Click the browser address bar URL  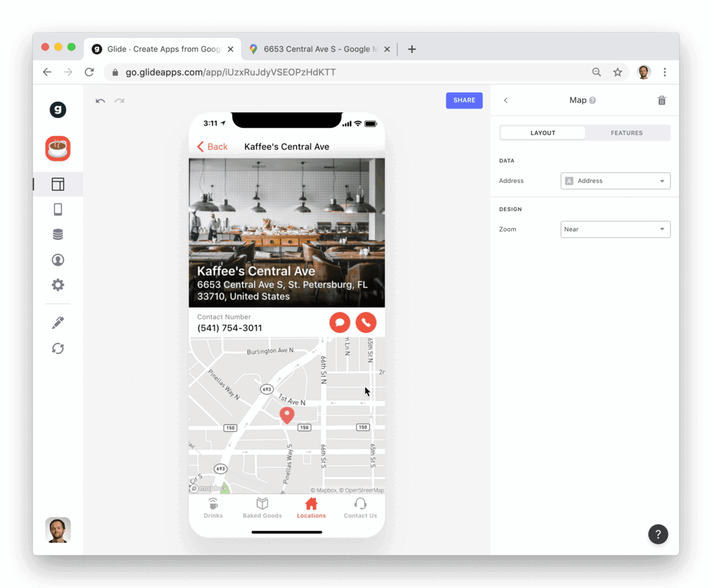pos(231,72)
